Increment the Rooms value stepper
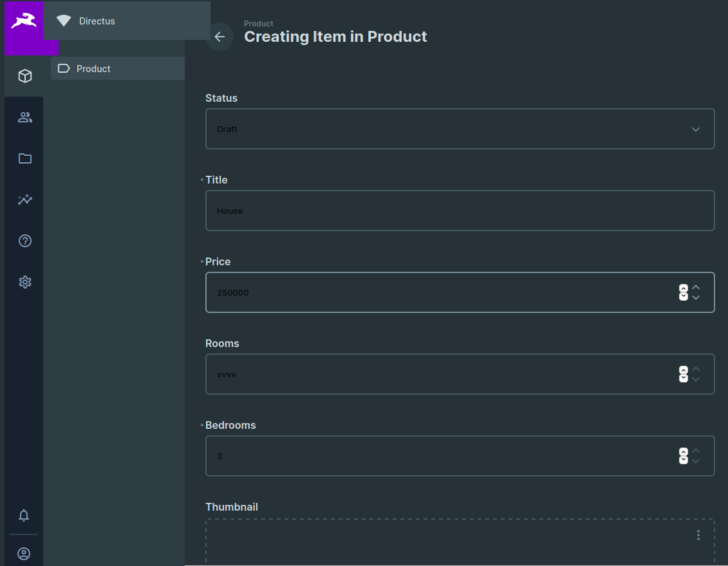 pyautogui.click(x=695, y=370)
